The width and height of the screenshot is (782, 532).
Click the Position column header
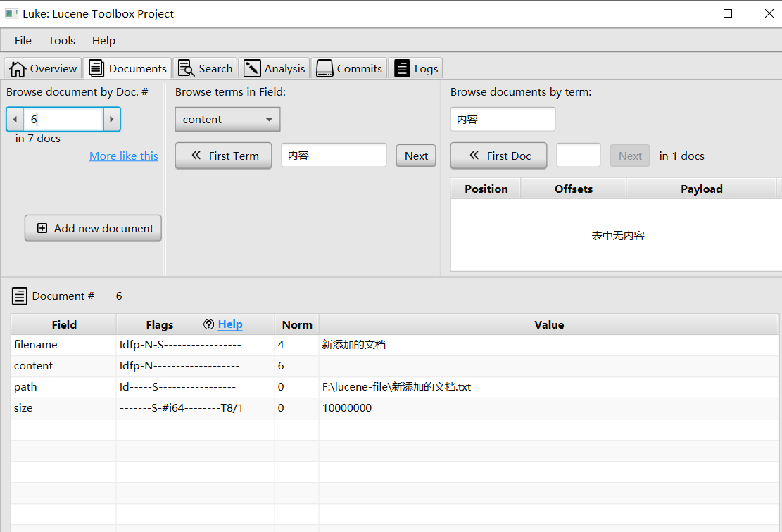[486, 189]
